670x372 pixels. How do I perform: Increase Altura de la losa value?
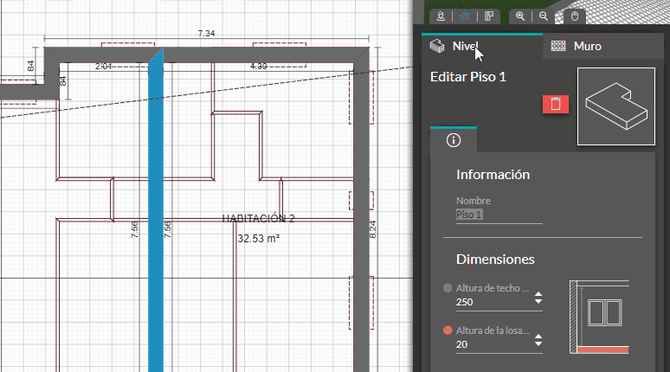pos(538,337)
